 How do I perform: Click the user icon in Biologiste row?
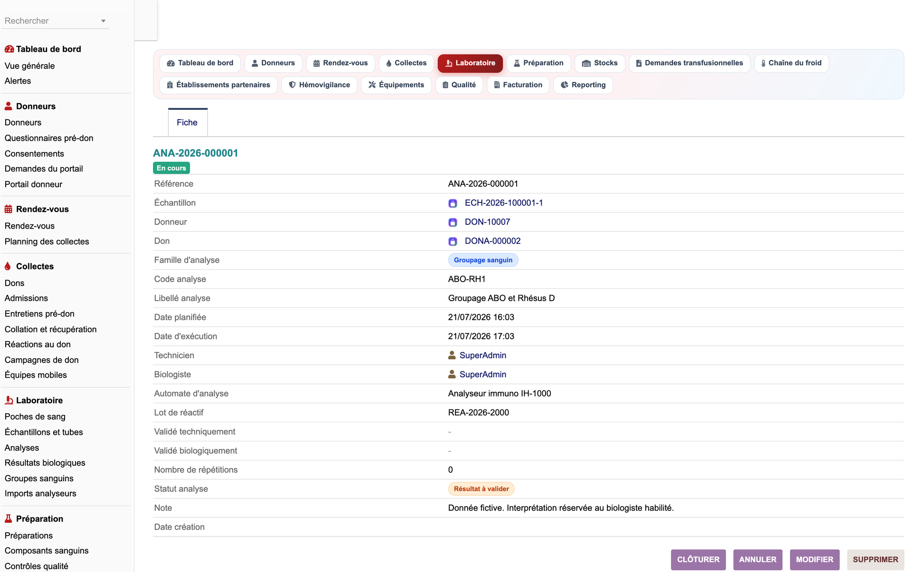[452, 374]
